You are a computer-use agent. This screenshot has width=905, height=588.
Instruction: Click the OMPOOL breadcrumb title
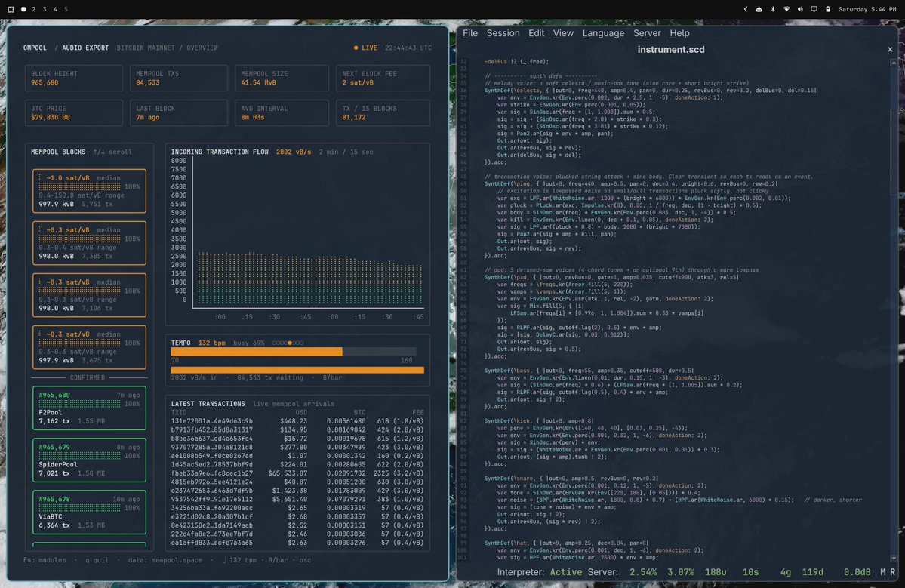[35, 48]
